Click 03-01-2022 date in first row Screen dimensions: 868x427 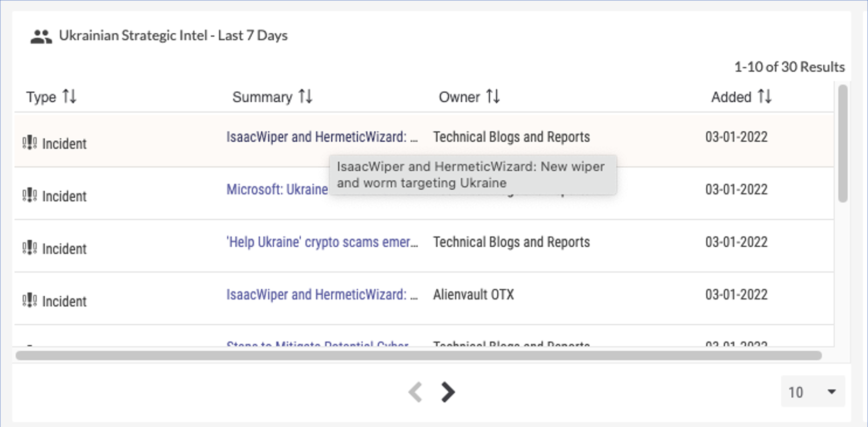[x=736, y=137]
